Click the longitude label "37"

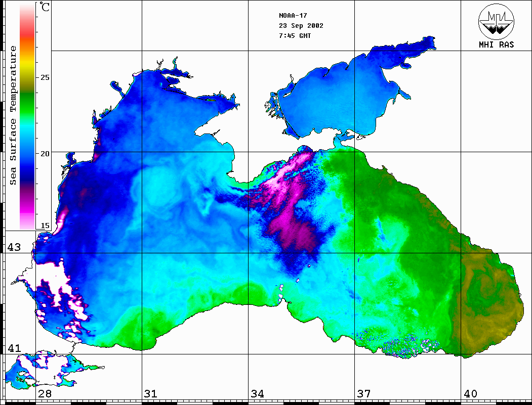point(364,394)
